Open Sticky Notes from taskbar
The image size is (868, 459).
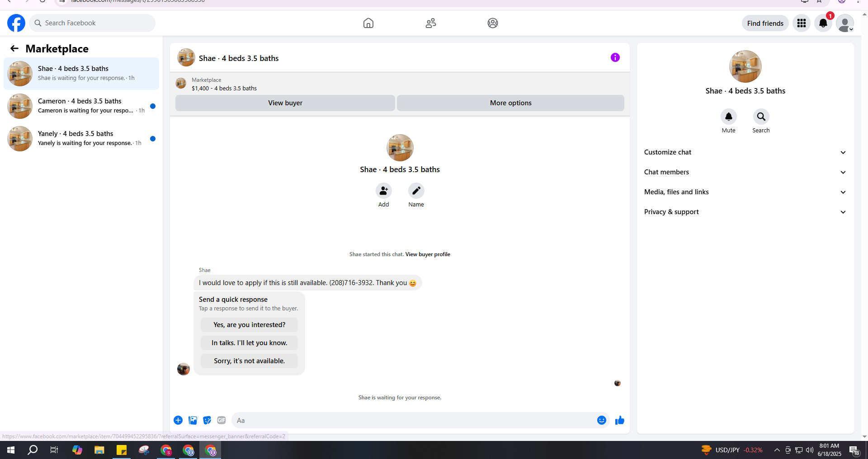(122, 450)
